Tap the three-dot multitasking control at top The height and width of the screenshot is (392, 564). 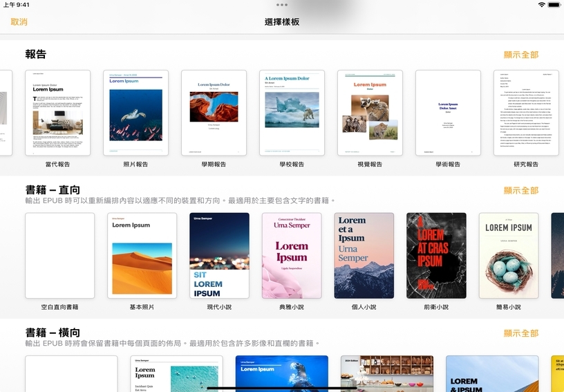[x=282, y=5]
